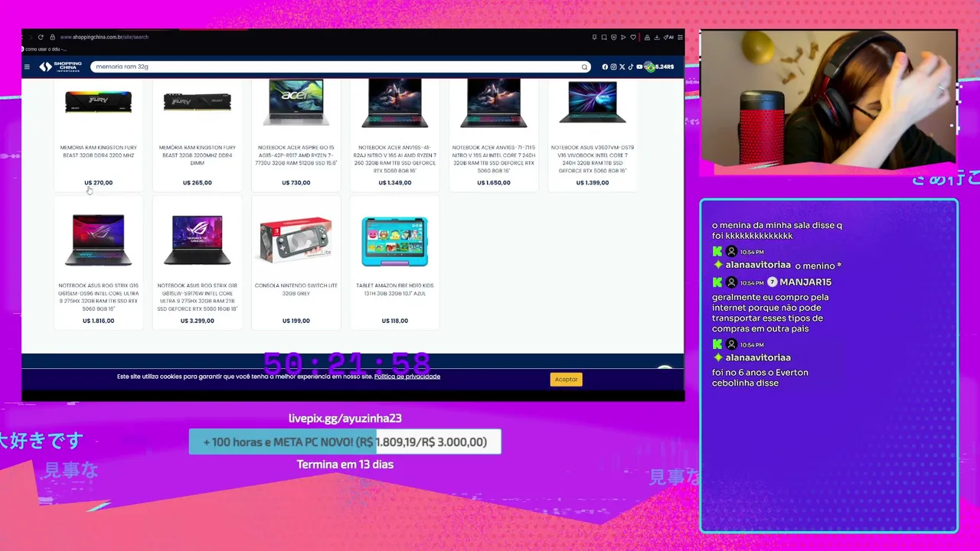This screenshot has width=980, height=551.
Task: Open the Nintendo Switch Lite console image
Action: click(x=296, y=240)
